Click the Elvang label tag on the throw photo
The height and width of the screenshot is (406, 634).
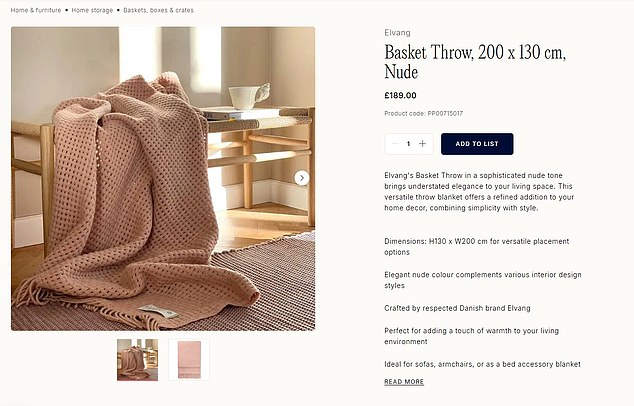pyautogui.click(x=158, y=311)
